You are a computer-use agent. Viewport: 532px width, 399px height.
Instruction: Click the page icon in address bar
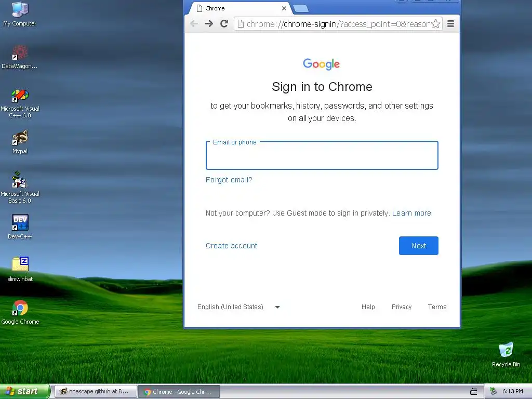[x=241, y=24]
